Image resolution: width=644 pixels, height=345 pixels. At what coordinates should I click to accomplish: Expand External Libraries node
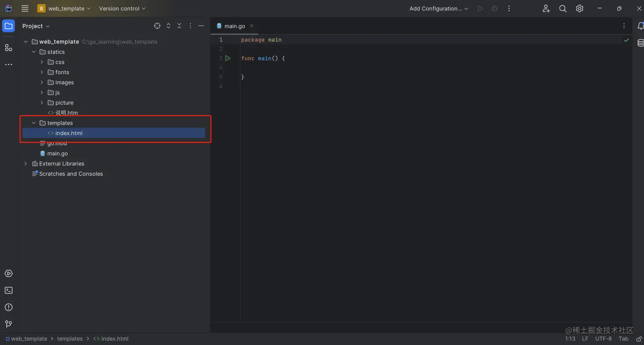[26, 164]
